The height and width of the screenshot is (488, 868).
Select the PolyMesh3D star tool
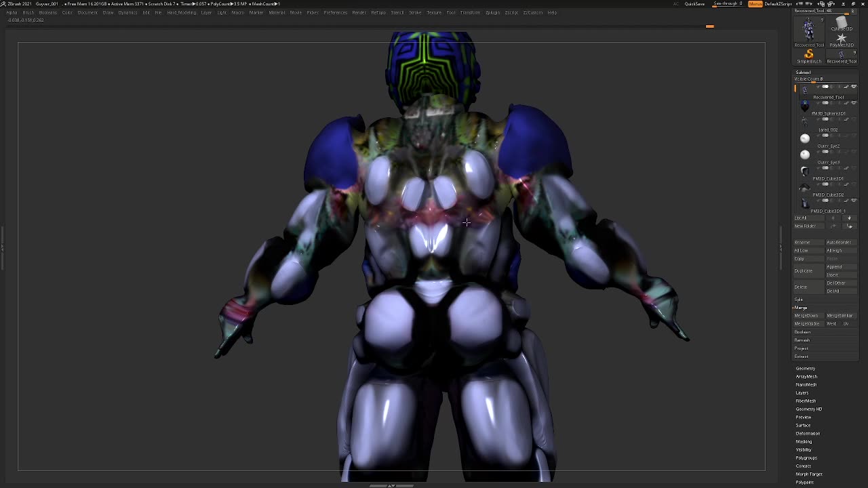(842, 39)
